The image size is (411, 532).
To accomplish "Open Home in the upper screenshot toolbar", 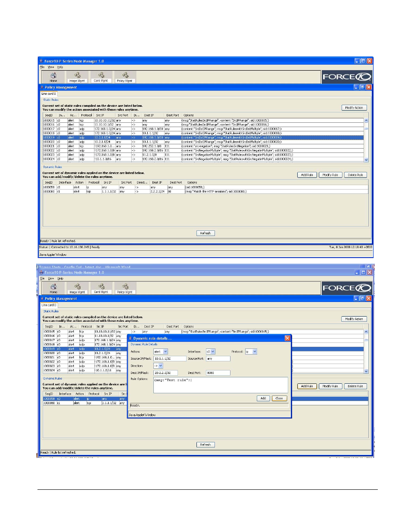I will [53, 77].
